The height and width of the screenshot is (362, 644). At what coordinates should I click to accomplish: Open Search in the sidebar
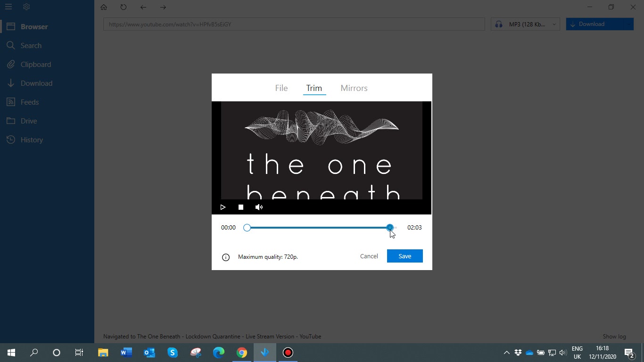coord(47,46)
